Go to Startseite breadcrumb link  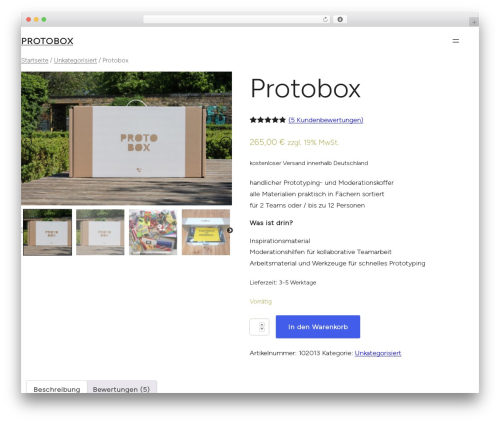[x=35, y=60]
